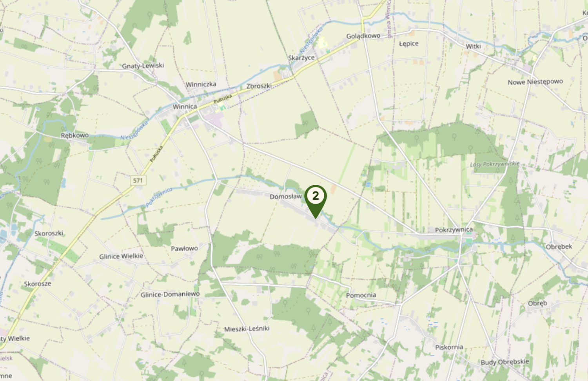Click the Pomocnia place label
The image size is (588, 381).
(361, 295)
